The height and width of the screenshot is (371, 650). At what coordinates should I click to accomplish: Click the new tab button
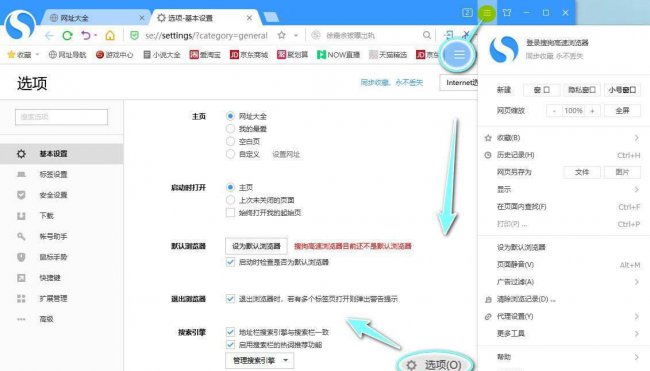(271, 17)
